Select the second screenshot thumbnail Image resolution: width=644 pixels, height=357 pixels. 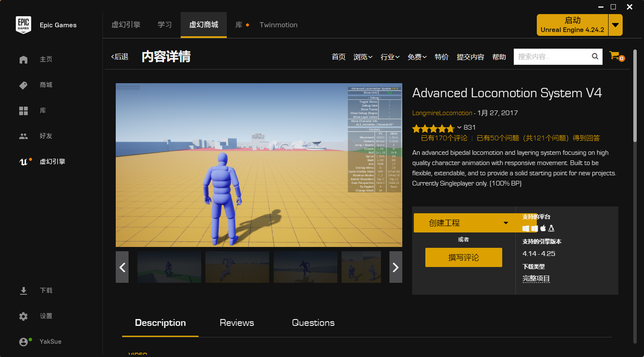237,267
